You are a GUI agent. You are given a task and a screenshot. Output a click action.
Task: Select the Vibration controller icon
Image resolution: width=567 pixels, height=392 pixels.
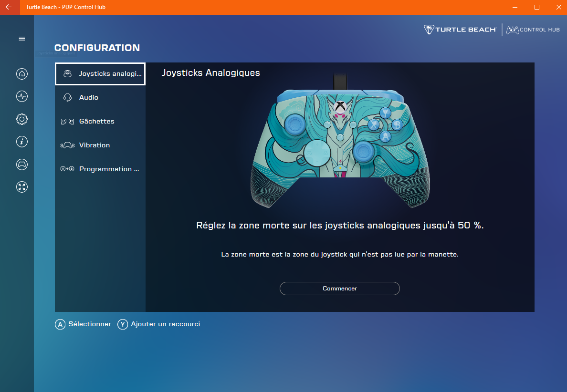pyautogui.click(x=68, y=145)
